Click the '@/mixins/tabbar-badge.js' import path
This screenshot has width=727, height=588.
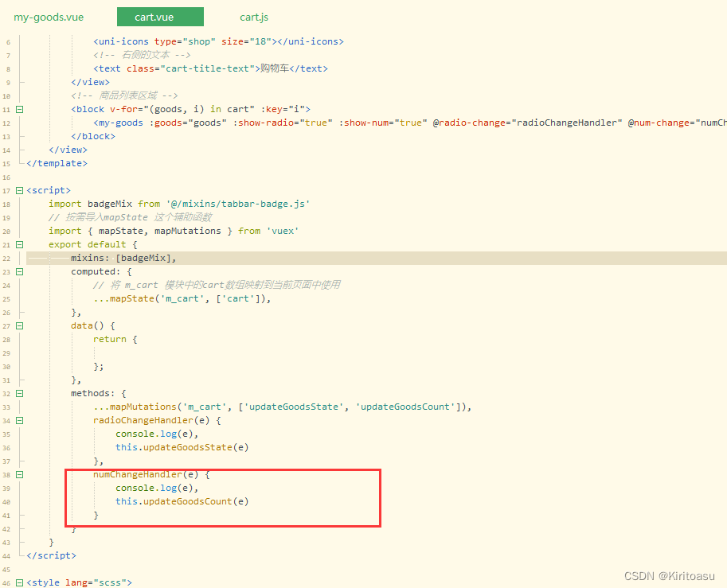[x=238, y=204]
